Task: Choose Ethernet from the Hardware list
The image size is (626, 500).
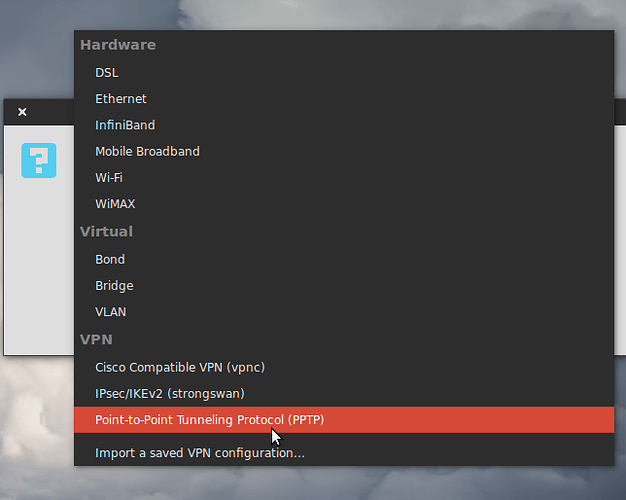Action: (121, 99)
